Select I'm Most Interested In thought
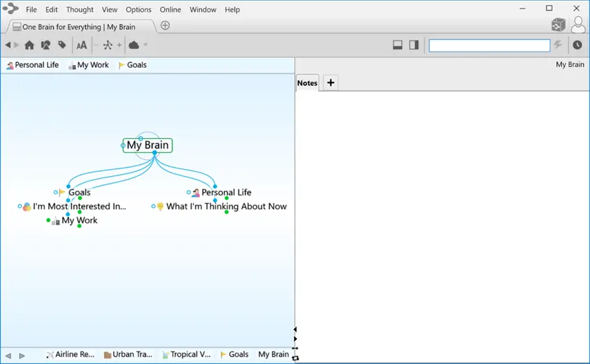This screenshot has height=364, width=590. pyautogui.click(x=80, y=206)
